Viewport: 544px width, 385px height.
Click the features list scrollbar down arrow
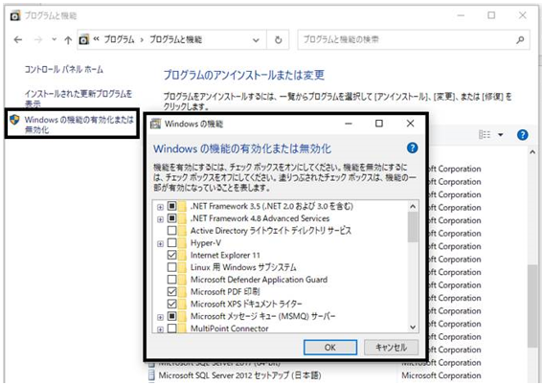(x=413, y=327)
